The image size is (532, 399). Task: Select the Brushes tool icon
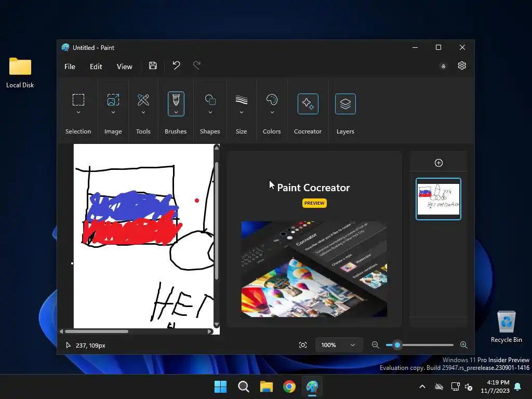(176, 100)
